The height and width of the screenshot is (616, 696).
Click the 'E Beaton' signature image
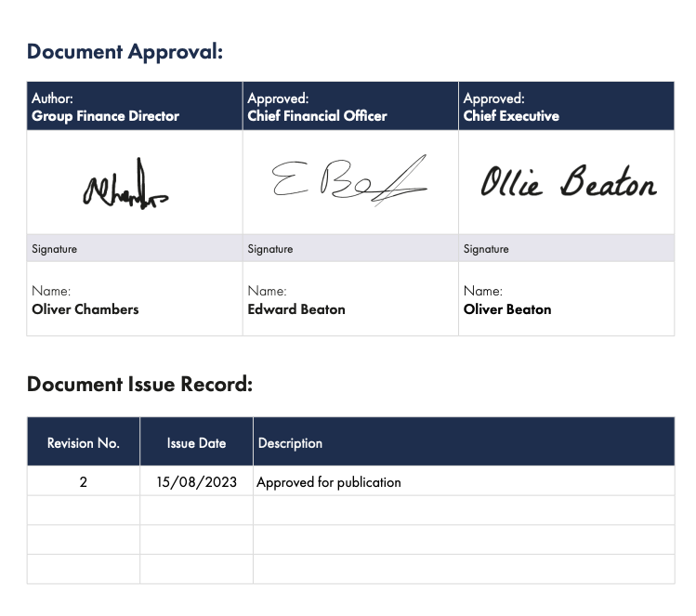349,180
